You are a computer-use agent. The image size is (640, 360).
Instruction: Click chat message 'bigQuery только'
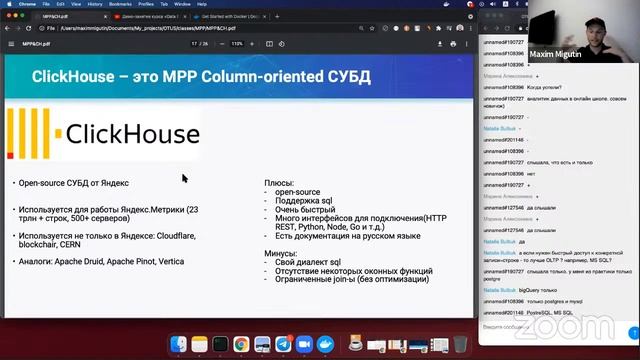[x=538, y=290]
